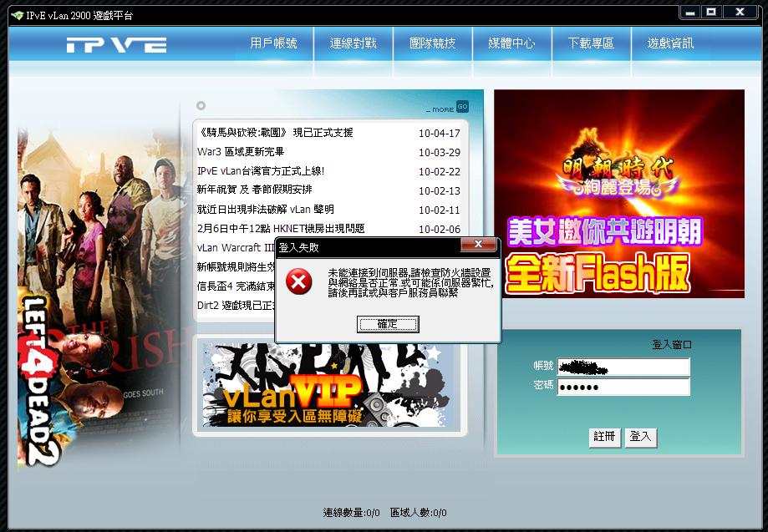Close the 登入失敗 dialog with its X

(479, 244)
